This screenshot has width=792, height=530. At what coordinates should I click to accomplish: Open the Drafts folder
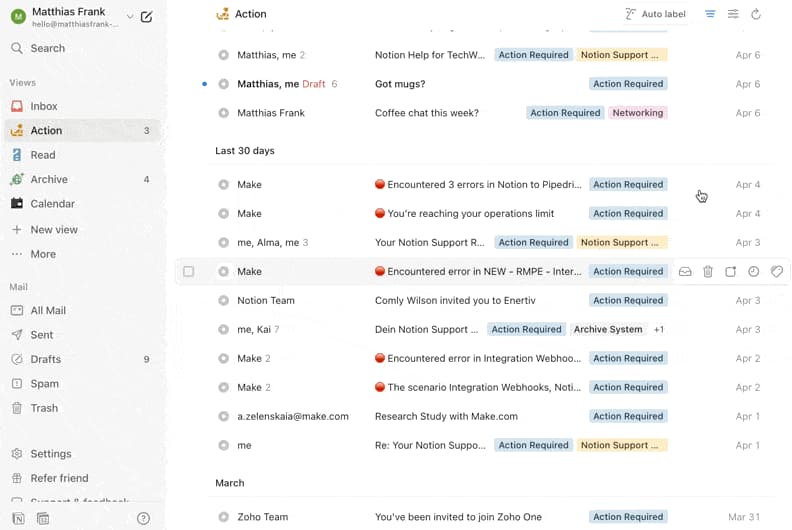[82, 359]
